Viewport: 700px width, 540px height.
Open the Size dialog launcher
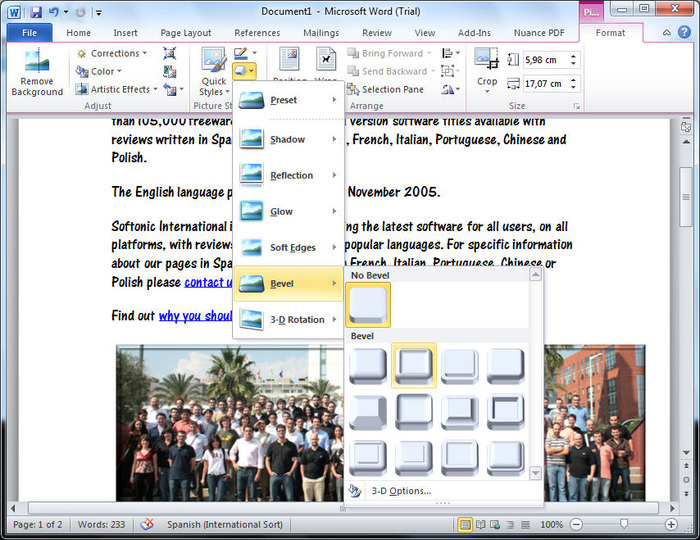[x=576, y=106]
